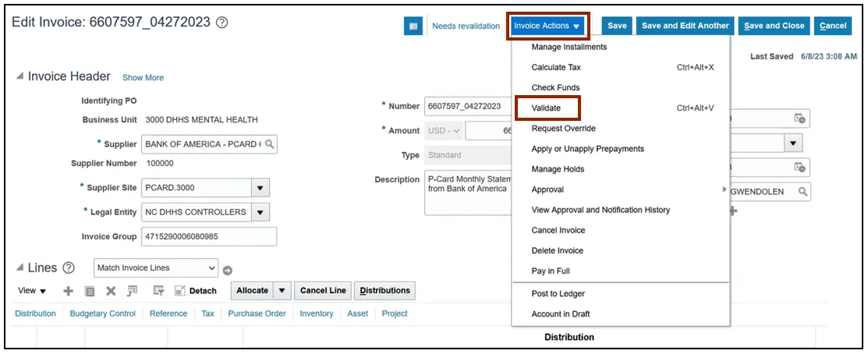The image size is (868, 354).
Task: Open the Edit Invoice help icon
Action: (222, 23)
